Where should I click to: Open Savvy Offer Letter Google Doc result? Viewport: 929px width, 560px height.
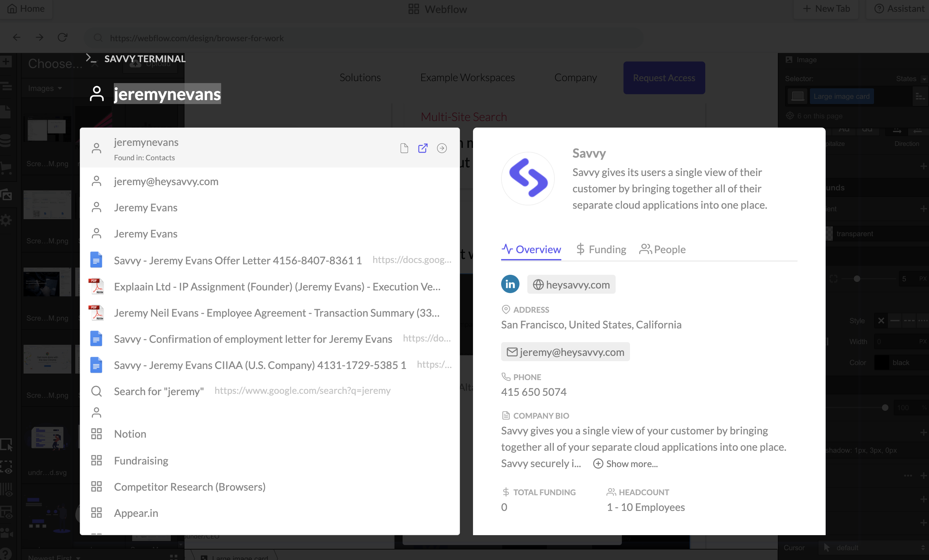click(270, 260)
